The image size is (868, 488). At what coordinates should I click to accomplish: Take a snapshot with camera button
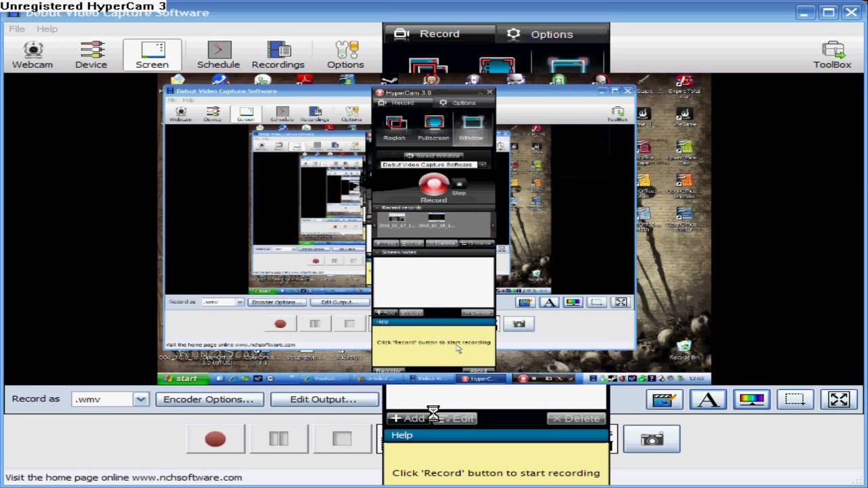(x=652, y=439)
